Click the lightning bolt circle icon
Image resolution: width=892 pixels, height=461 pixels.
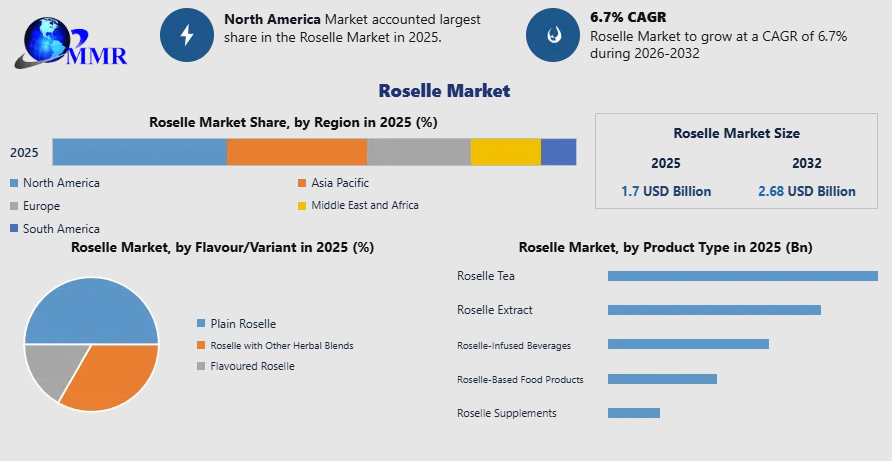[x=186, y=35]
